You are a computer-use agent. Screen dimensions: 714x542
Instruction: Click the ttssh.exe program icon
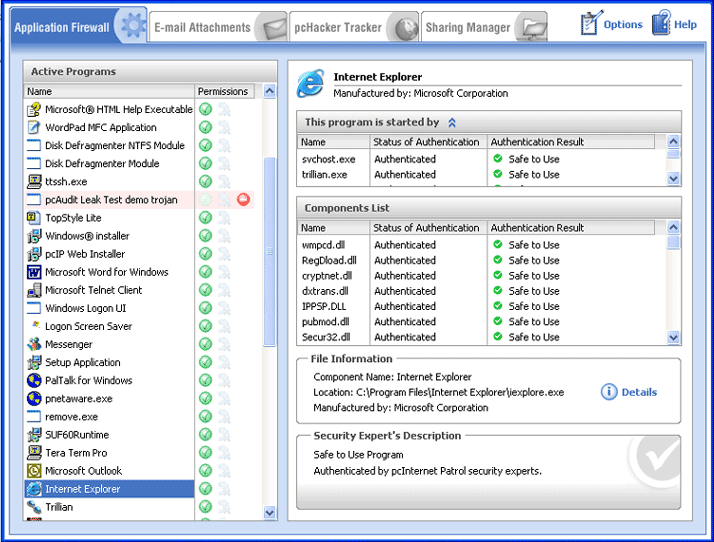click(34, 182)
